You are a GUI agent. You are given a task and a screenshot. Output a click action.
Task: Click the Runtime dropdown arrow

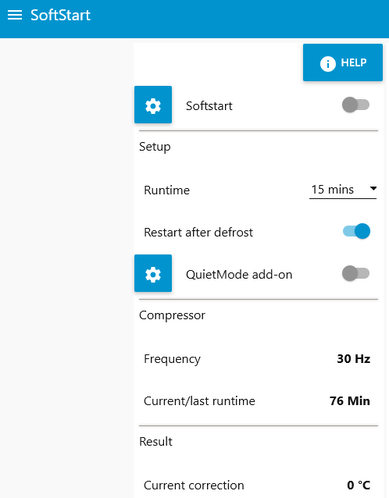tap(373, 189)
